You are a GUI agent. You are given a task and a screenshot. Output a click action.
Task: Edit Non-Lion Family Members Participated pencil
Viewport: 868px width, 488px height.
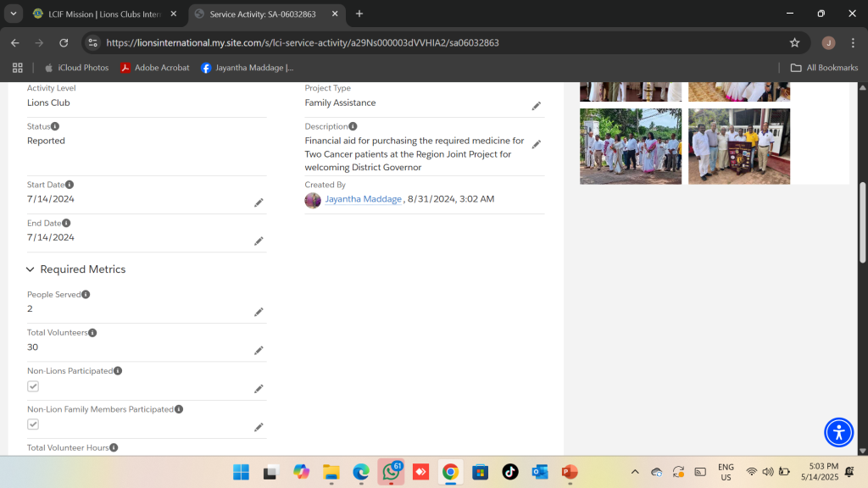coord(259,427)
